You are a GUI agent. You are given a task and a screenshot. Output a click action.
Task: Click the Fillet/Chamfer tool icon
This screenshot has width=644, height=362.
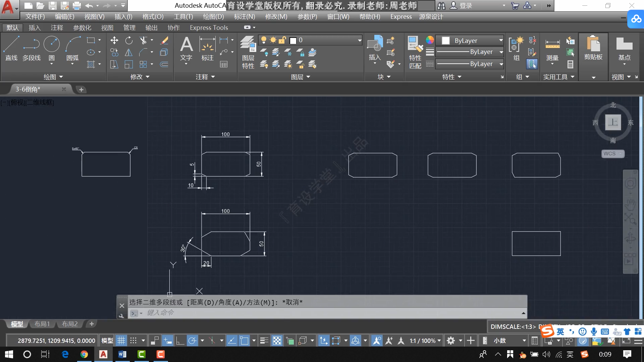coord(144,53)
